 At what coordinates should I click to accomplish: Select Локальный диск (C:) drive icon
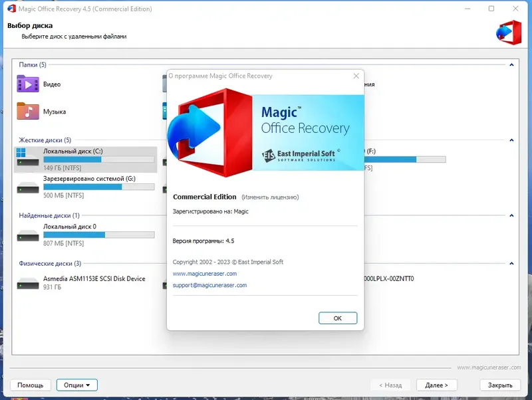pyautogui.click(x=28, y=157)
